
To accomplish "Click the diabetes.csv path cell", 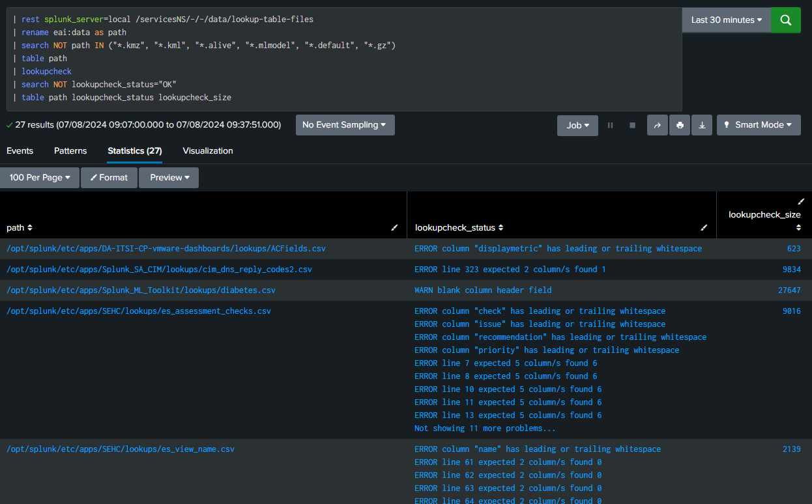I will [x=141, y=290].
